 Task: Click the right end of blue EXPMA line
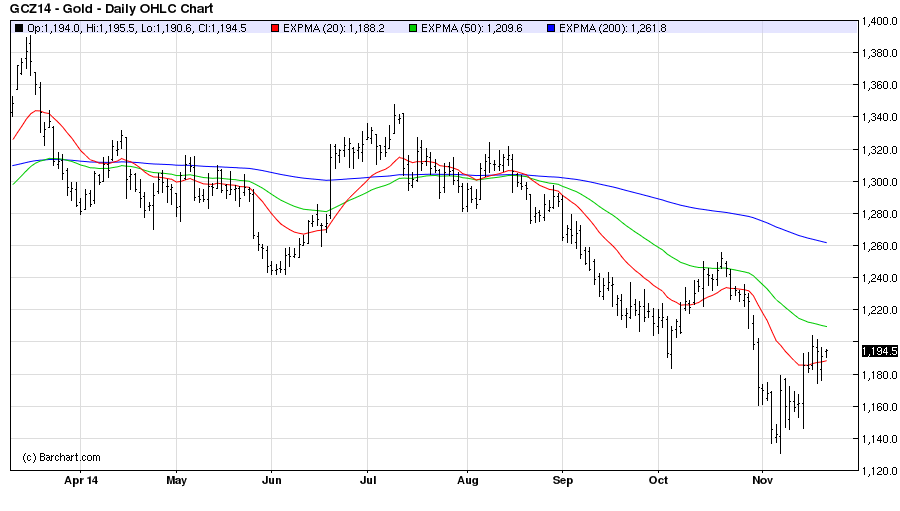(826, 242)
